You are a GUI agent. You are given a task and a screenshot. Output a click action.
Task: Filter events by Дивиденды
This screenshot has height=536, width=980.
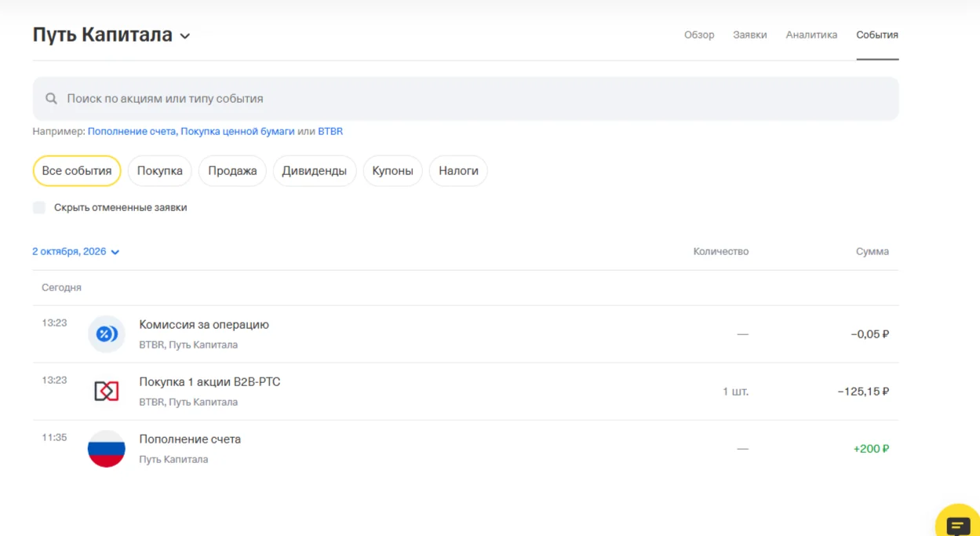pos(315,171)
